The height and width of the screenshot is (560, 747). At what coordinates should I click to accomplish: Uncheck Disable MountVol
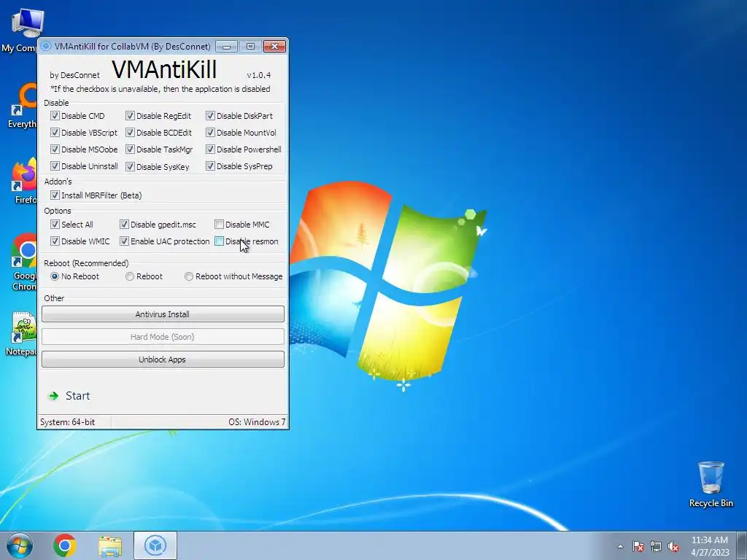(210, 133)
